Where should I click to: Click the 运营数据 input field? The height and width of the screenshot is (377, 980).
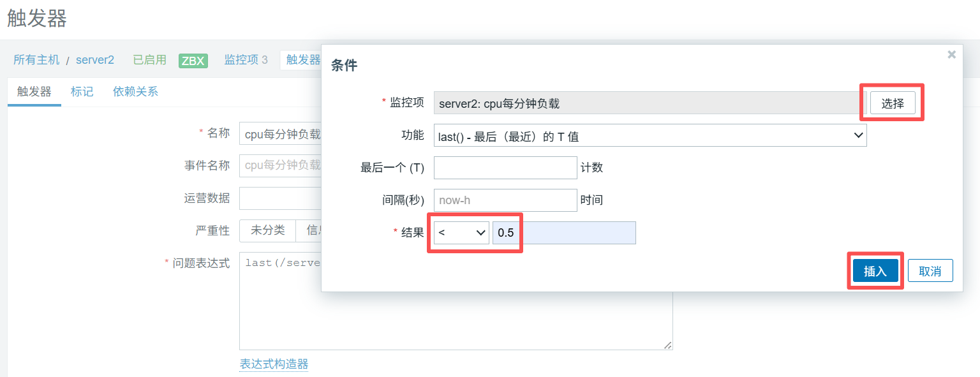coord(280,198)
